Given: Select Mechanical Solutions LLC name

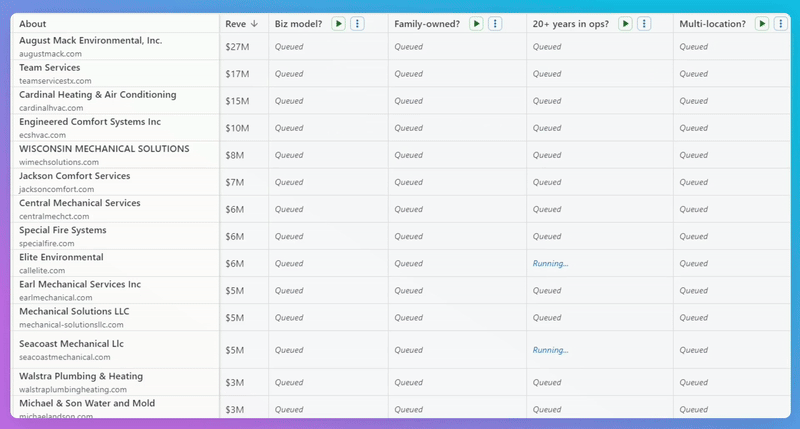Looking at the screenshot, I should pyautogui.click(x=74, y=311).
